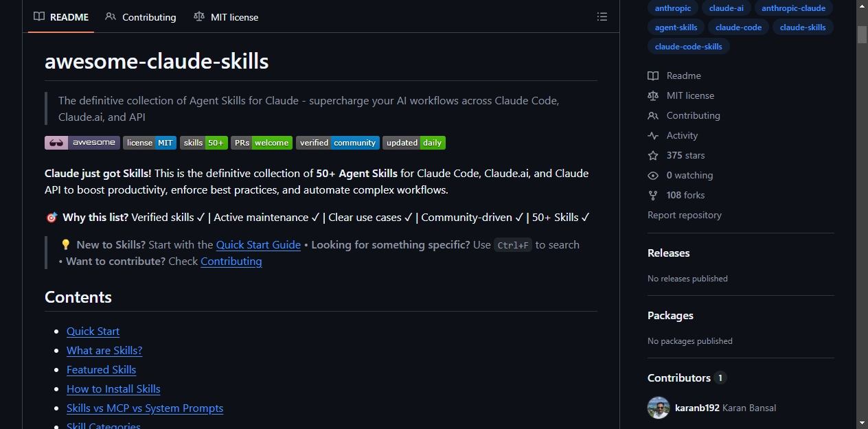Click the scales icon on MIT license tab
The width and height of the screenshot is (868, 429).
click(199, 16)
